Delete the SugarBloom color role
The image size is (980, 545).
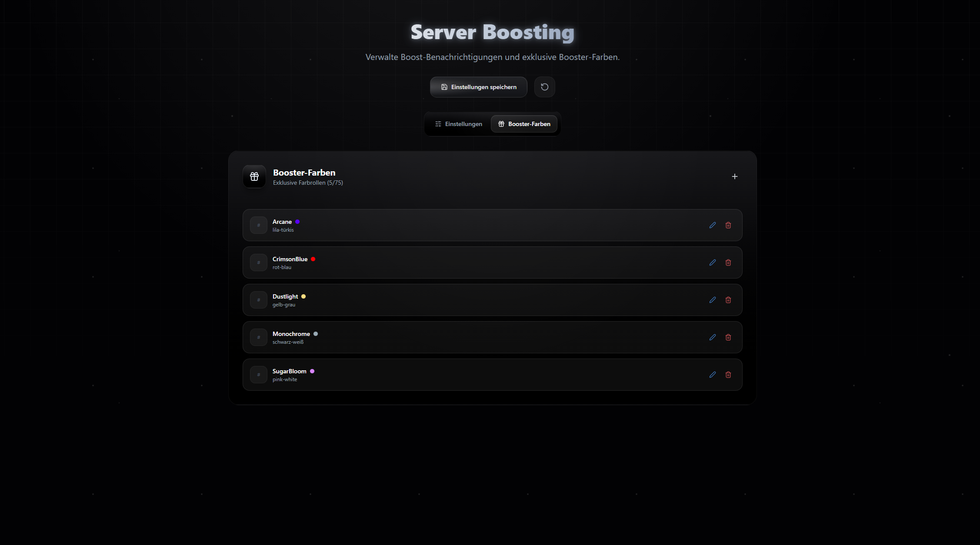pyautogui.click(x=728, y=375)
